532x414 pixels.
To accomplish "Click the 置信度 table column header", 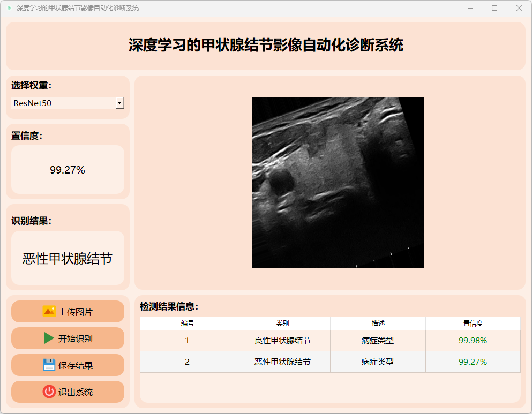I will tap(473, 323).
